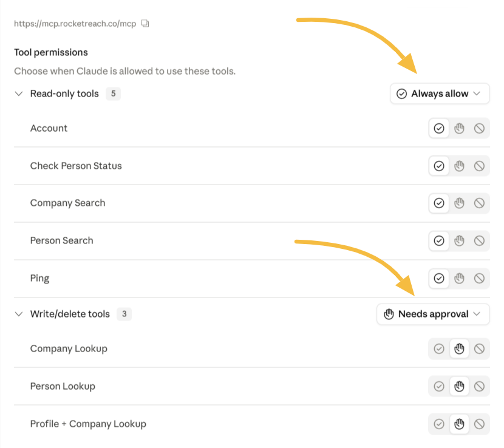Click the Person Lookup tool label
The height and width of the screenshot is (448, 504).
[63, 386]
